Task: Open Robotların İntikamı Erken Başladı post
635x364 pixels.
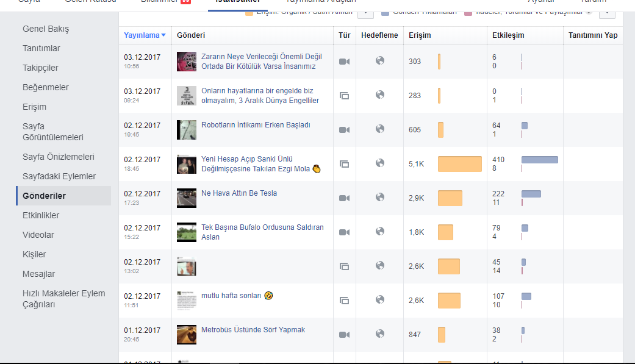Action: 256,125
